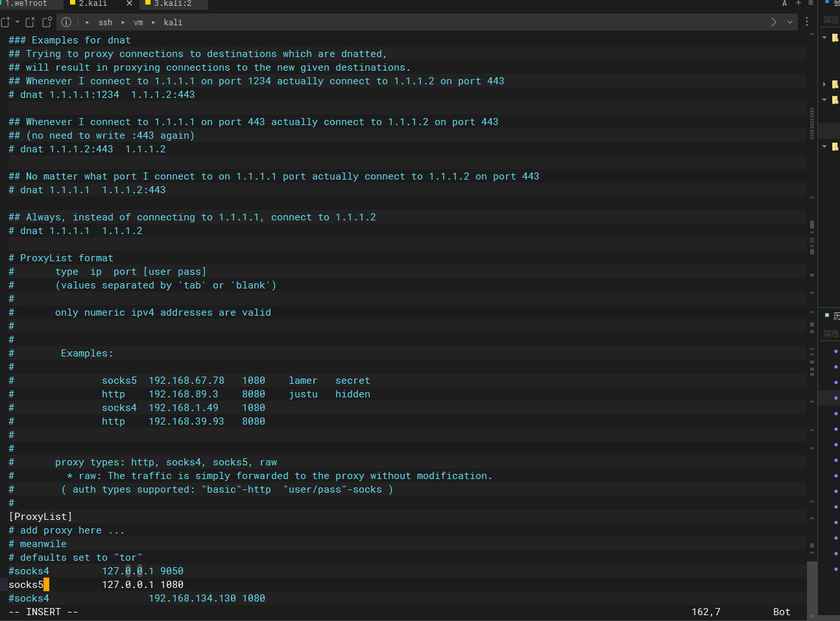Open the tab list hamburger icon
The width and height of the screenshot is (840, 621).
click(810, 3)
